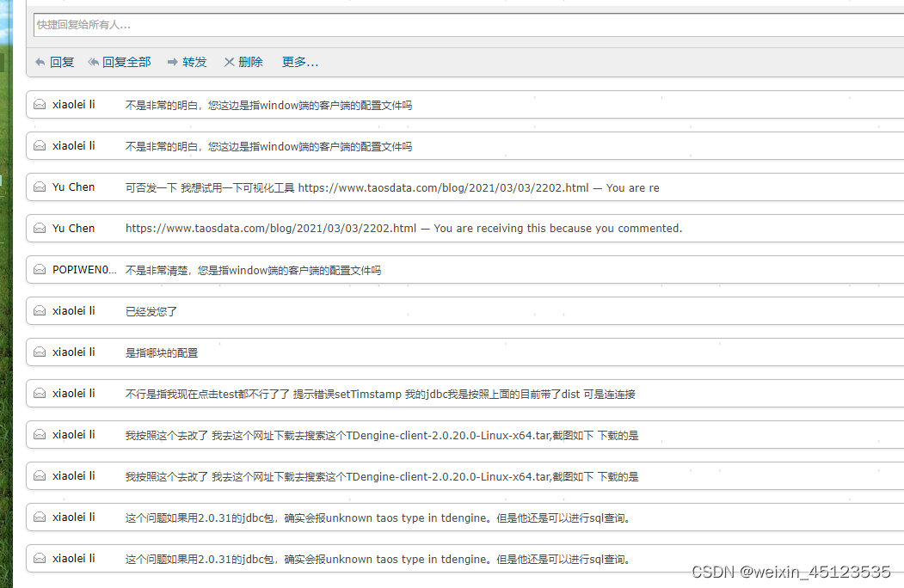Click envelope icon on first xiaolei li message

tap(39, 104)
